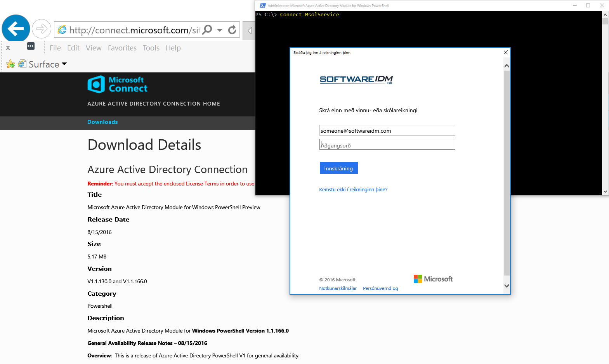Click the Aðgangsorð password field
The width and height of the screenshot is (609, 364).
tap(387, 144)
